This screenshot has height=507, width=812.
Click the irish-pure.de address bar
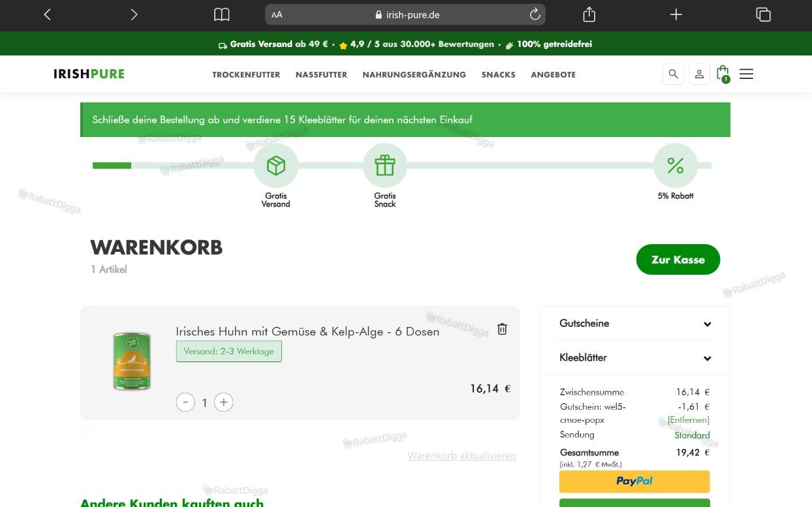point(405,14)
